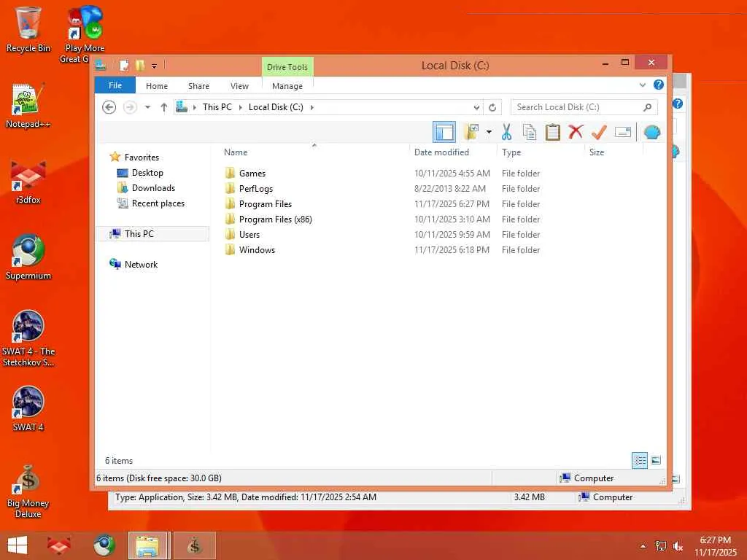Screen dimensions: 747x560
Task: Open the Windows Start button
Action: [x=18, y=545]
